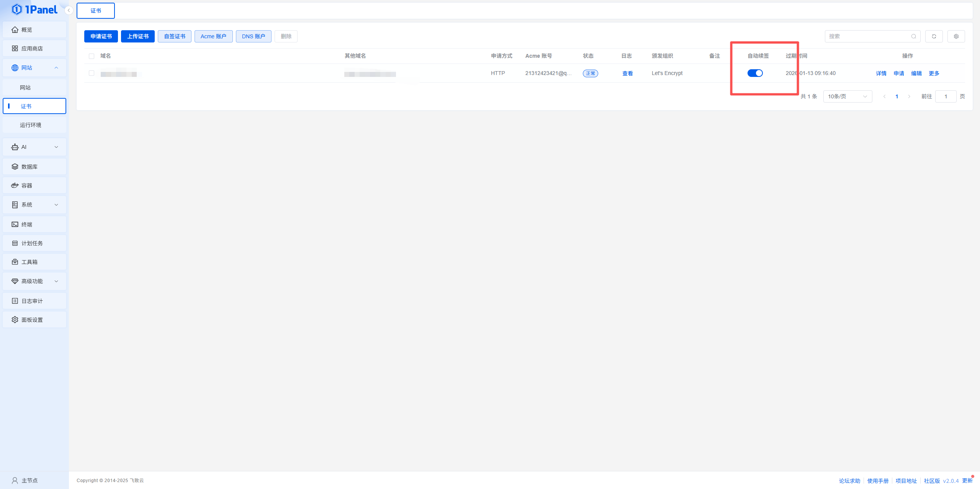Open table column settings gear icon
Image resolution: width=980 pixels, height=489 pixels.
pyautogui.click(x=956, y=36)
